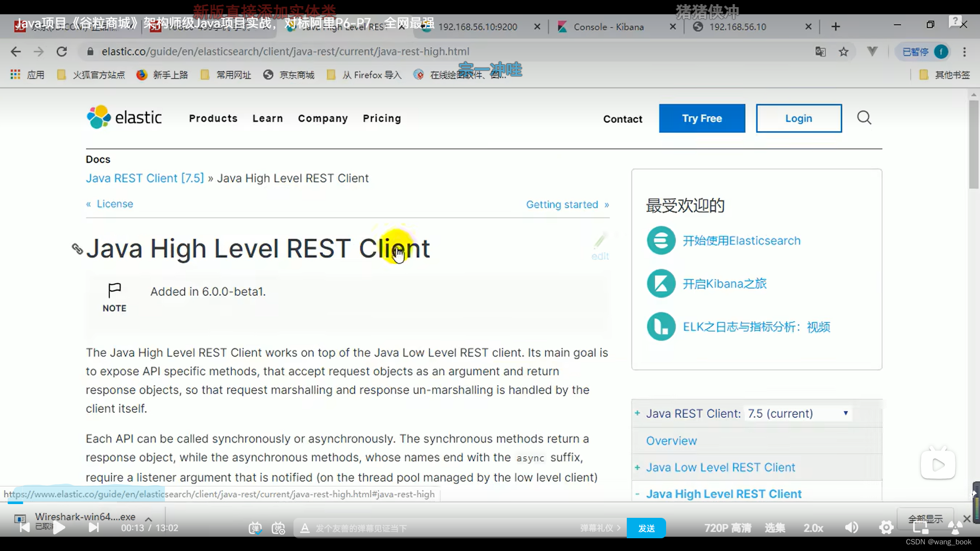Click the browser forward arrow
This screenshot has width=980, height=551.
[x=39, y=52]
